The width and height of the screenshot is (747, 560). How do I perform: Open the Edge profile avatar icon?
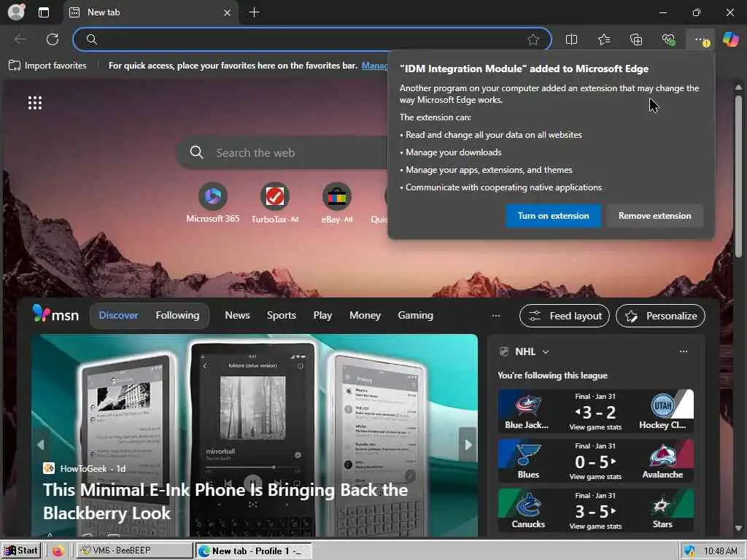pos(16,12)
